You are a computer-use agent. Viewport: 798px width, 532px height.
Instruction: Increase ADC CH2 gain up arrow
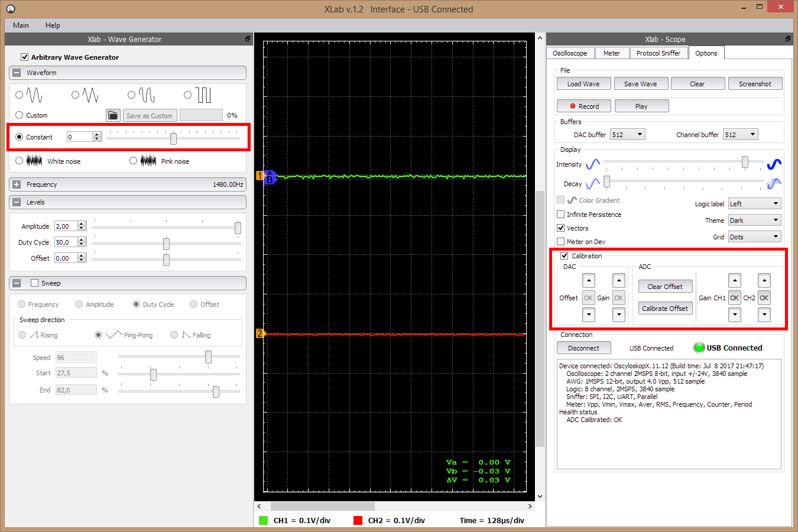click(x=764, y=280)
